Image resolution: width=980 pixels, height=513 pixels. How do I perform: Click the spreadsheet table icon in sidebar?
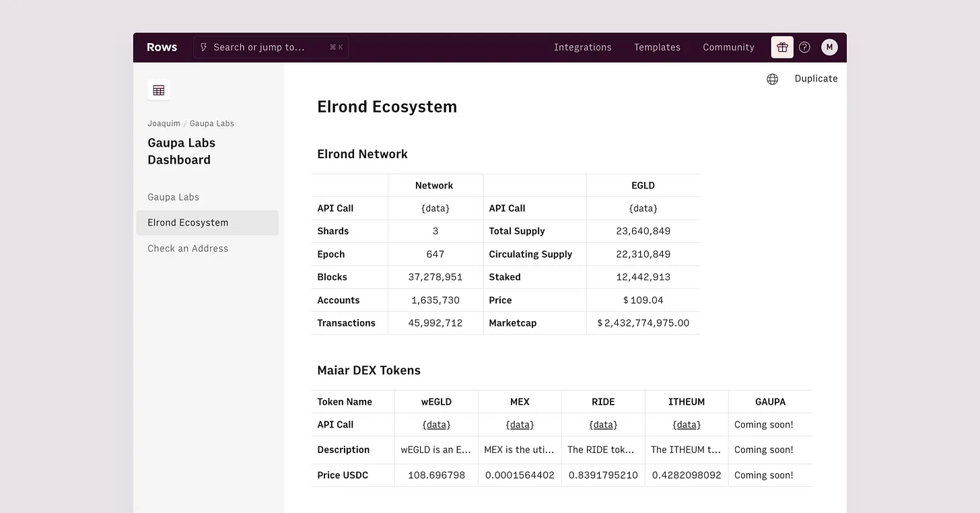click(159, 90)
